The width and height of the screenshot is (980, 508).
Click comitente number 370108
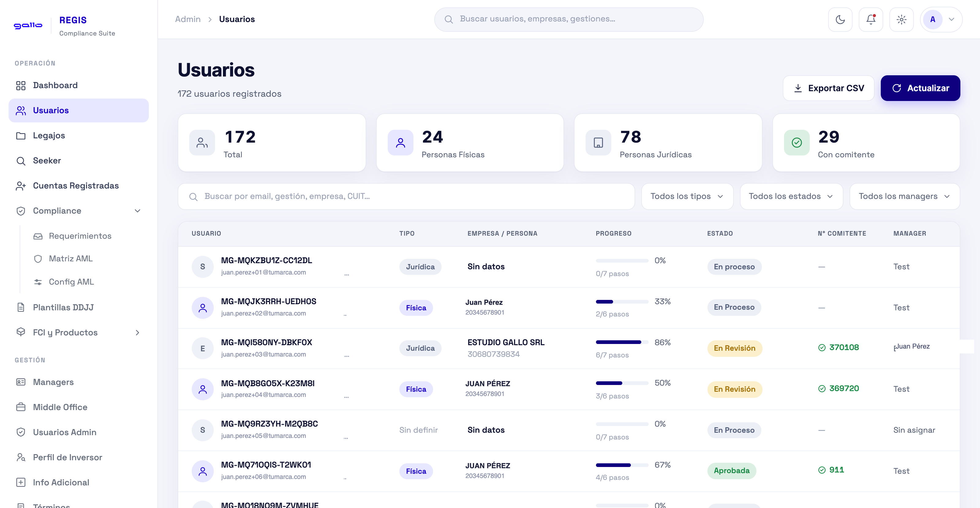843,348
